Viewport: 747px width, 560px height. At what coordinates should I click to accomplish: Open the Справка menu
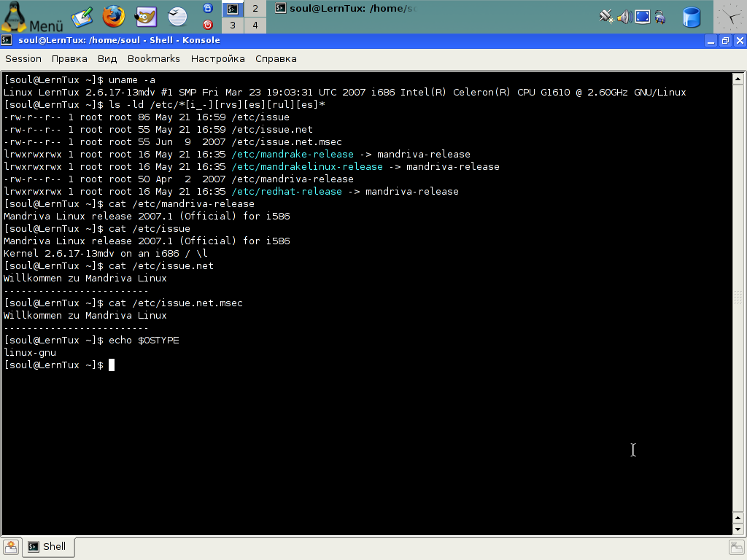click(276, 58)
